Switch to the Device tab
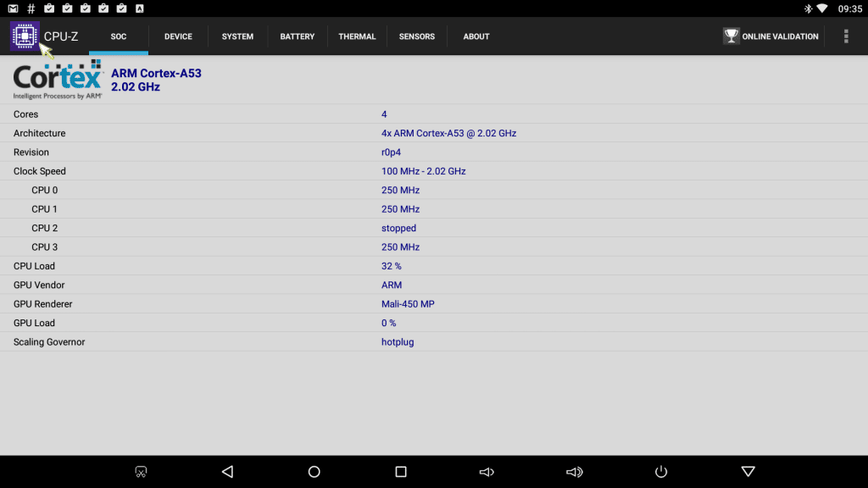The width and height of the screenshot is (868, 488). click(178, 36)
